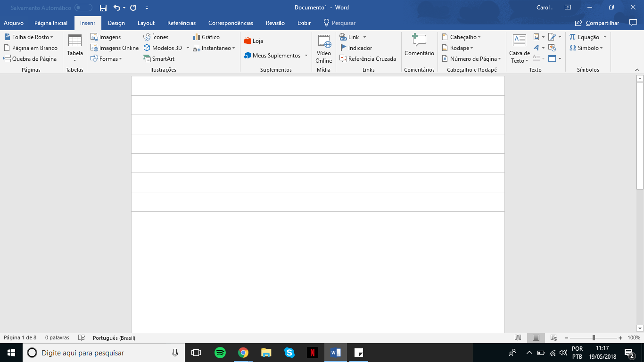Insert an Indicador bookmark

[x=356, y=48]
